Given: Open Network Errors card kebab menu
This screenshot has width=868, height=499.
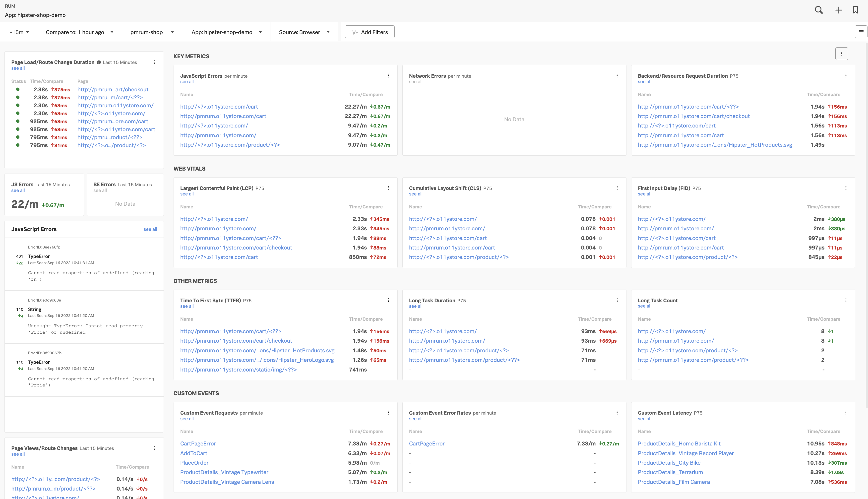Looking at the screenshot, I should [x=617, y=76].
